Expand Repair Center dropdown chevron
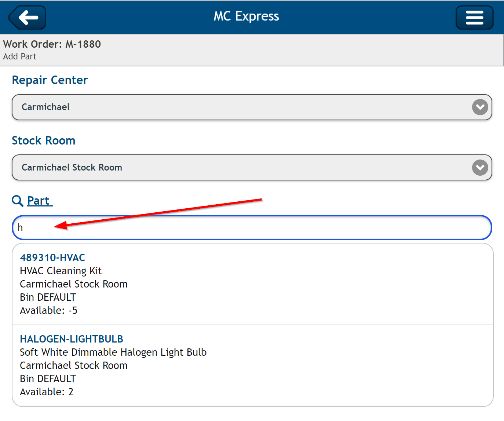504x421 pixels. tap(480, 107)
